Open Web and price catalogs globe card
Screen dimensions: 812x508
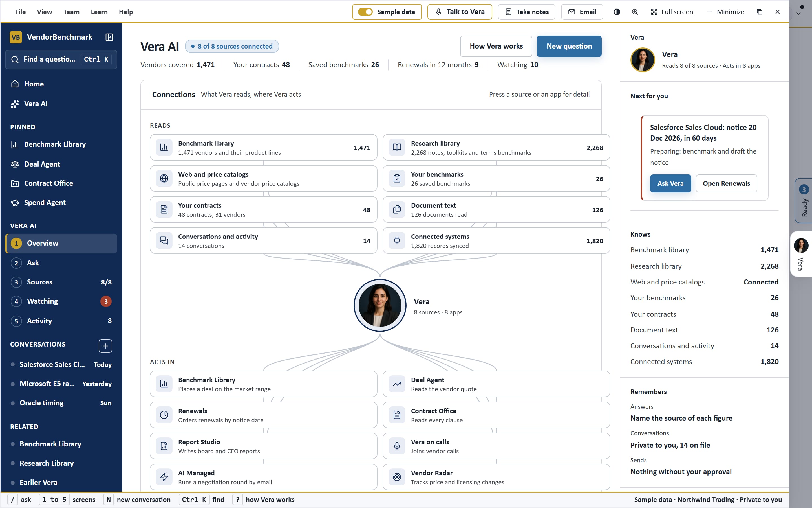pos(263,178)
